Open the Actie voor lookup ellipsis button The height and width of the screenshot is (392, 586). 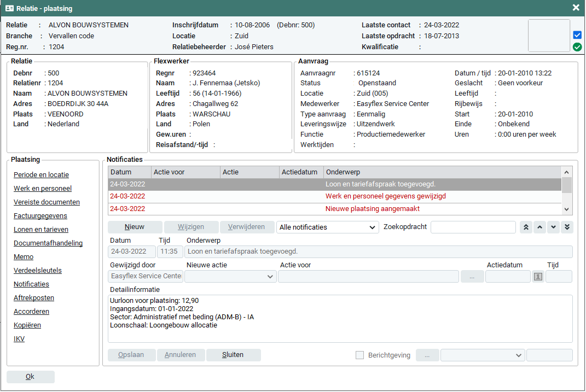pyautogui.click(x=472, y=277)
